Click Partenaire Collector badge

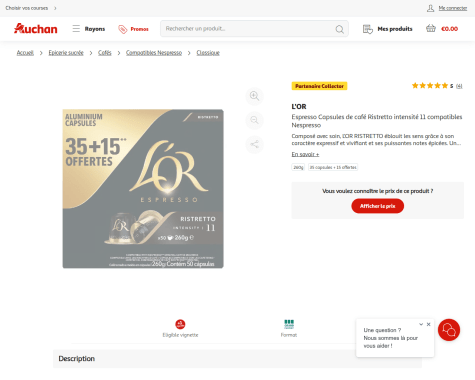[x=319, y=86]
